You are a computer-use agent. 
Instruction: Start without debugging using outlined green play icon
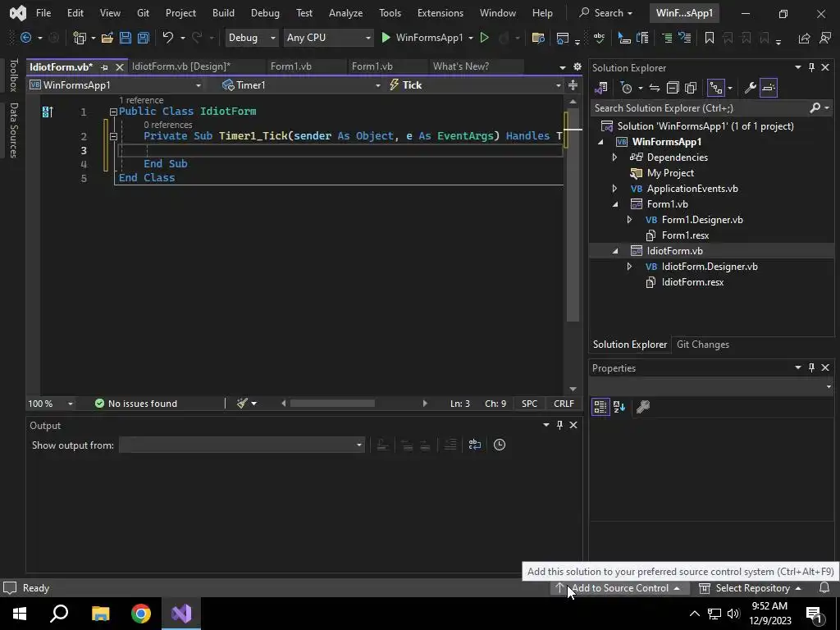(x=484, y=38)
